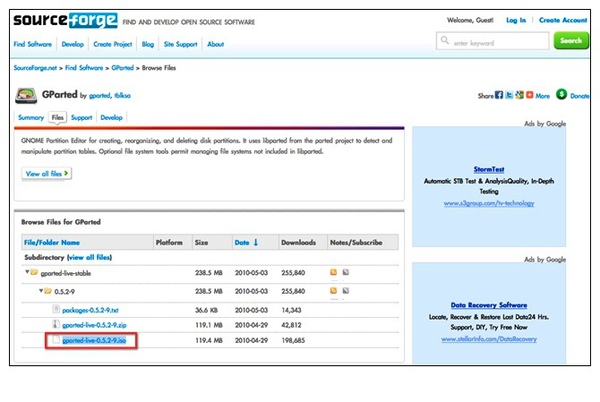Click the 119.4 MB size value
This screenshot has width=600, height=402.
click(209, 340)
